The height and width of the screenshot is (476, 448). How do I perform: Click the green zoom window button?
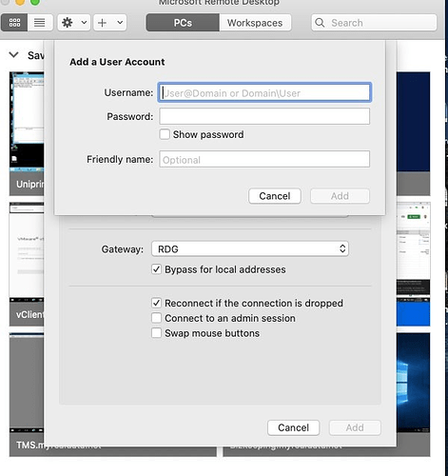pyautogui.click(x=35, y=2)
